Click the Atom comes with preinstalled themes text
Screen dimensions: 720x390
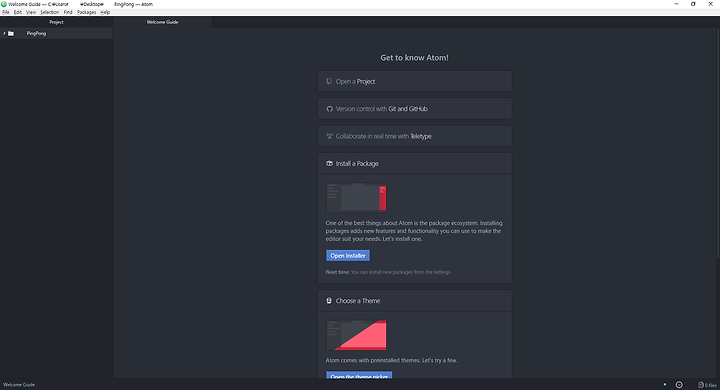391,361
